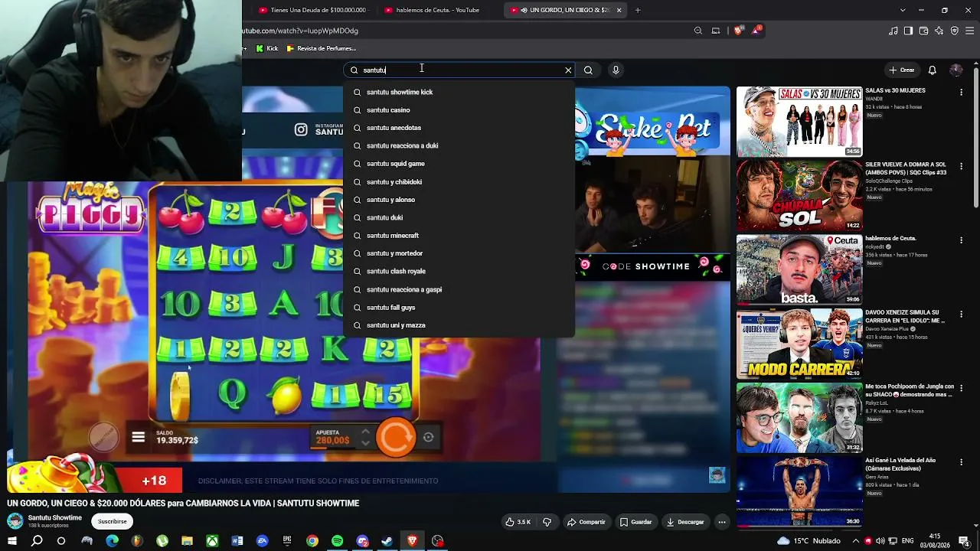Launch Spotify from the taskbar

[x=338, y=541]
